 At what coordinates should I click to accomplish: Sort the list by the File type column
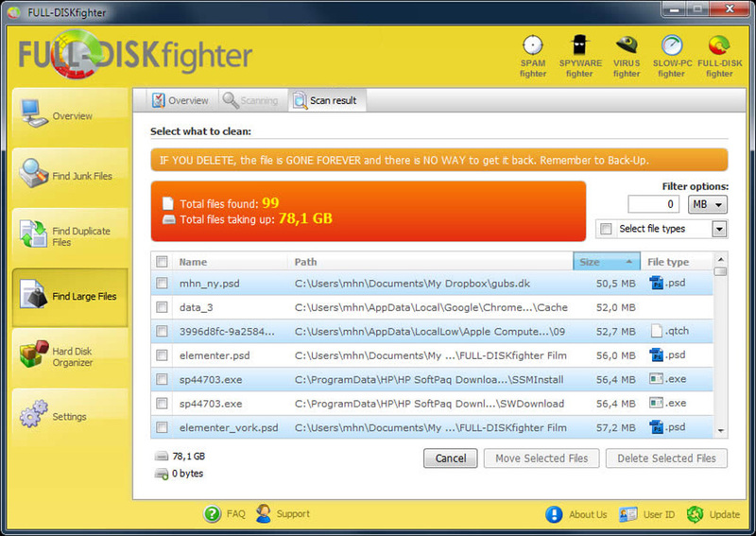point(676,262)
